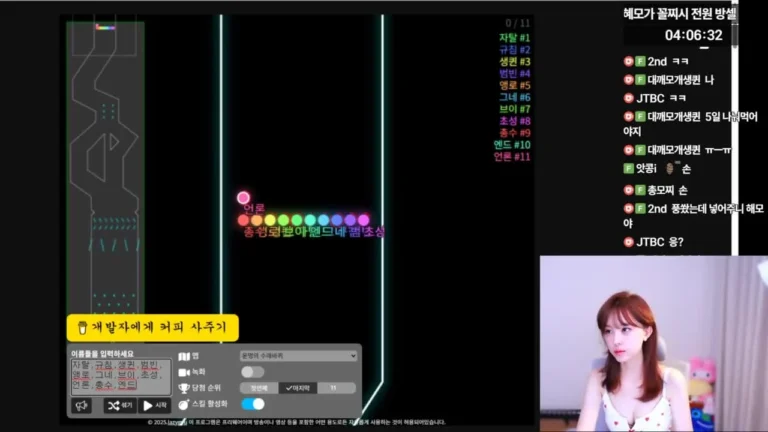Click the track minimap thumbnail
The width and height of the screenshot is (768, 432).
106,167
